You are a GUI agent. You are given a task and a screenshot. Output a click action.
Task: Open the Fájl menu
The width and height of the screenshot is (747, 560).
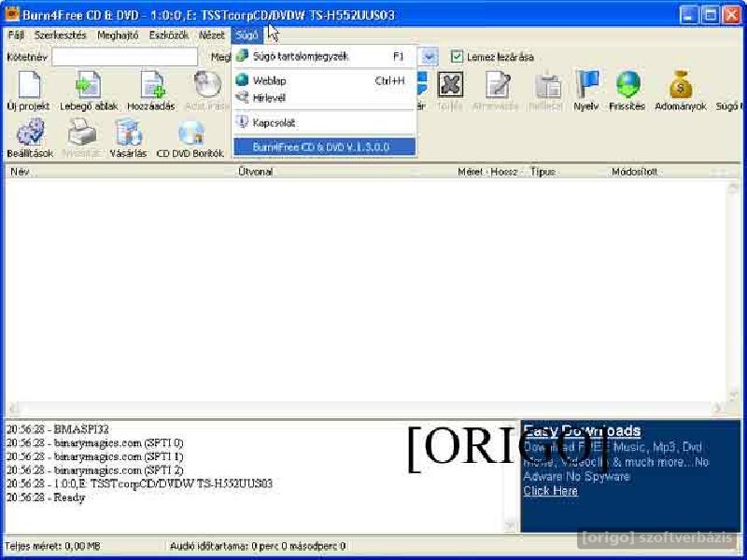coord(16,35)
